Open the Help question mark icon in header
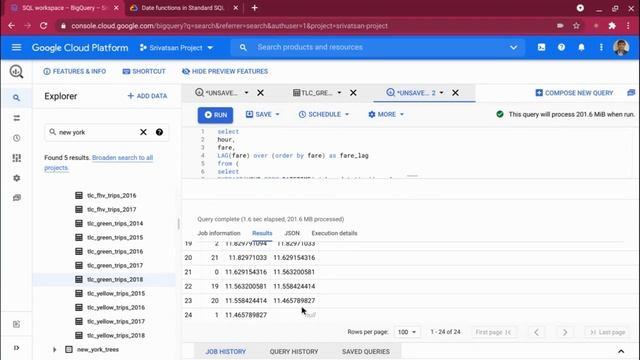This screenshot has height=360, width=640. (561, 47)
